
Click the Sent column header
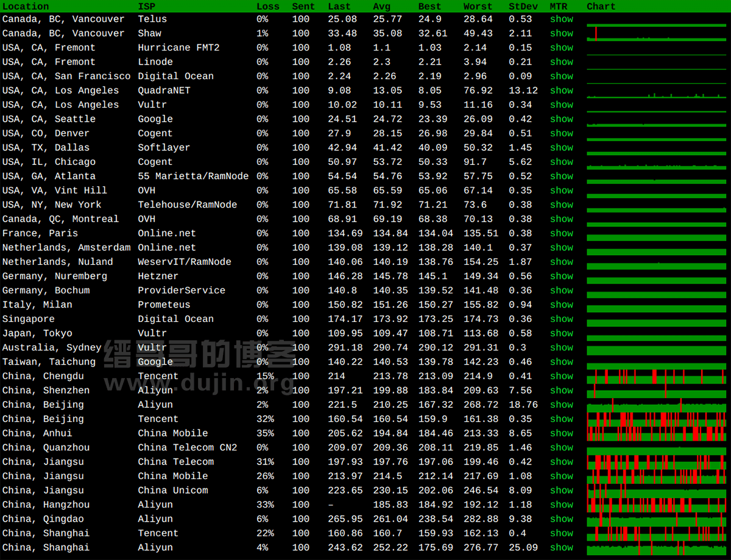pyautogui.click(x=303, y=7)
